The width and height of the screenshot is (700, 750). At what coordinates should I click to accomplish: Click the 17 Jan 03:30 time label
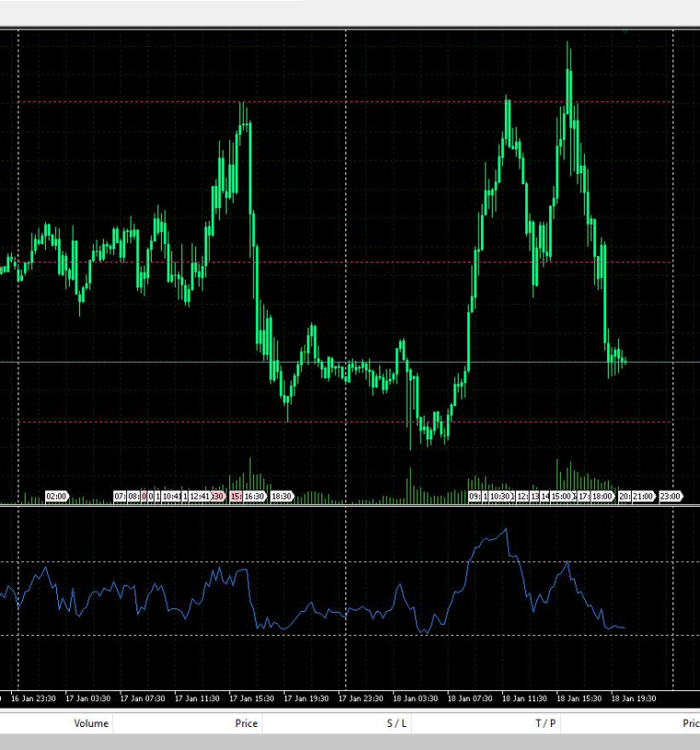point(88,698)
